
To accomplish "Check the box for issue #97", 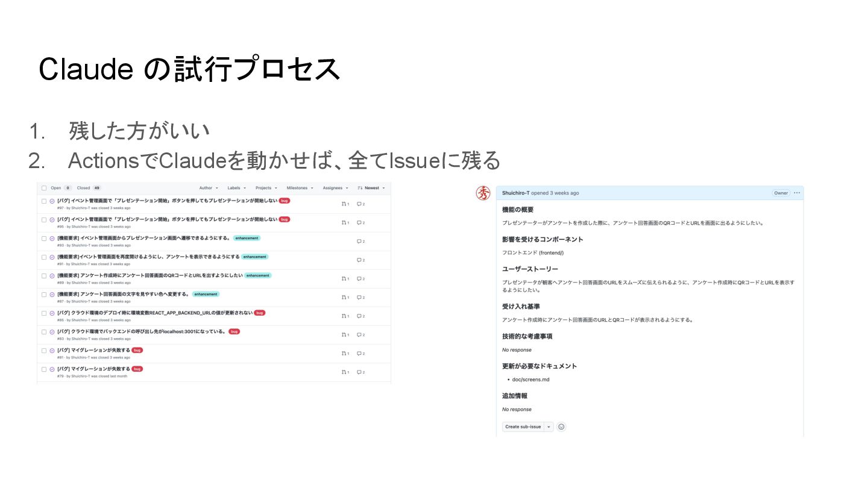I will tap(44, 201).
